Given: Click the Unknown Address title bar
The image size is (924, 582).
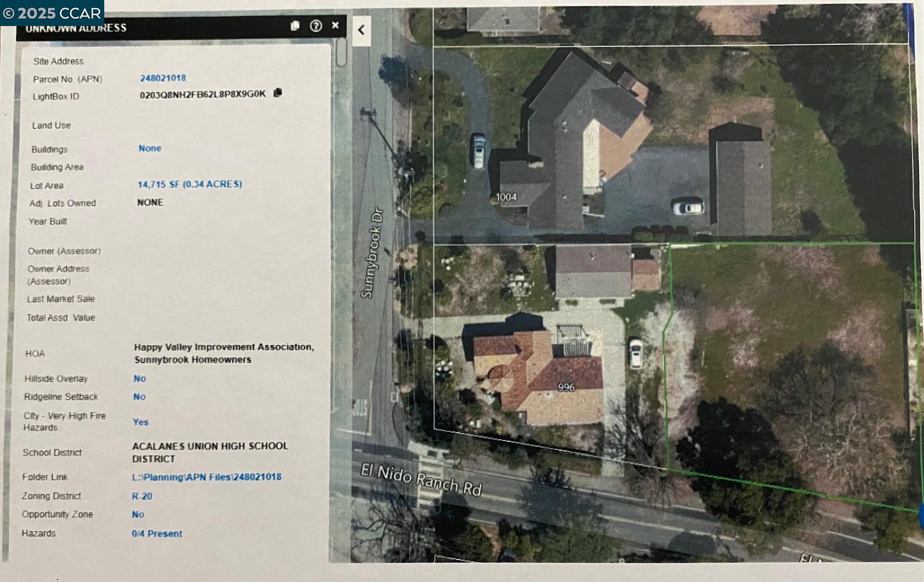Looking at the screenshot, I should pyautogui.click(x=76, y=28).
